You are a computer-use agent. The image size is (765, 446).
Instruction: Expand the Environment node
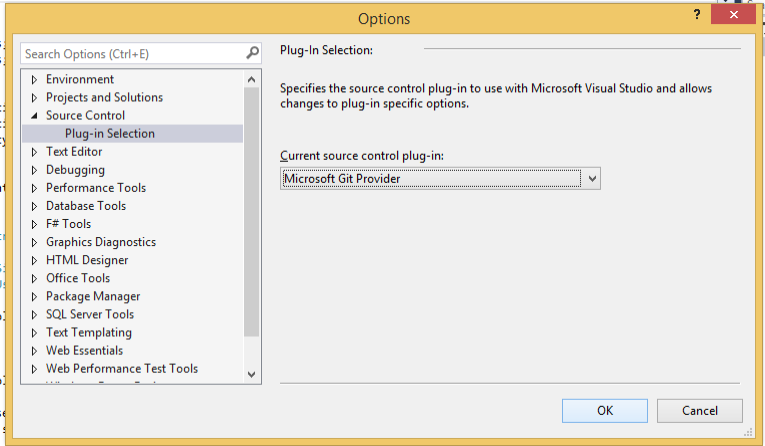pos(35,80)
